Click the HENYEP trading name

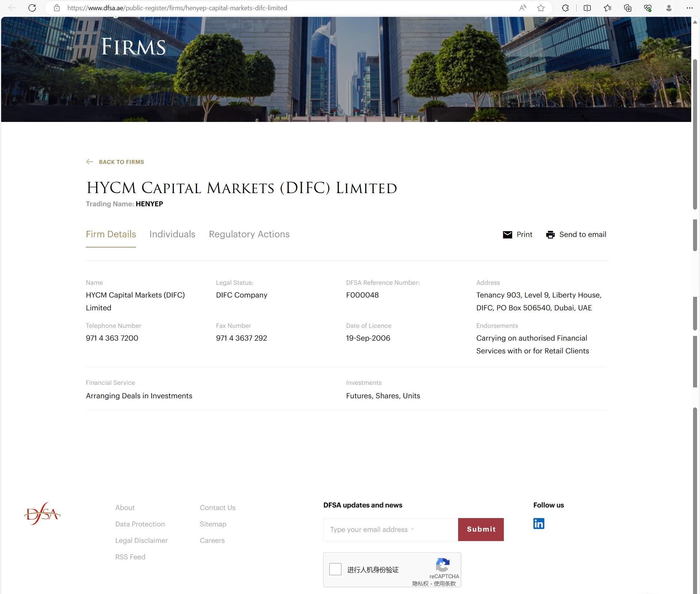click(x=149, y=204)
